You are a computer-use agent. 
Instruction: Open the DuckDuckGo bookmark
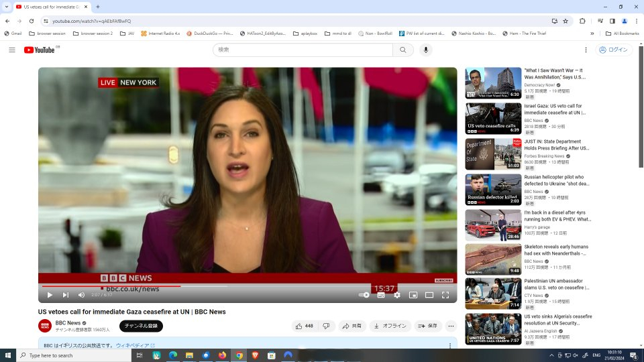209,34
